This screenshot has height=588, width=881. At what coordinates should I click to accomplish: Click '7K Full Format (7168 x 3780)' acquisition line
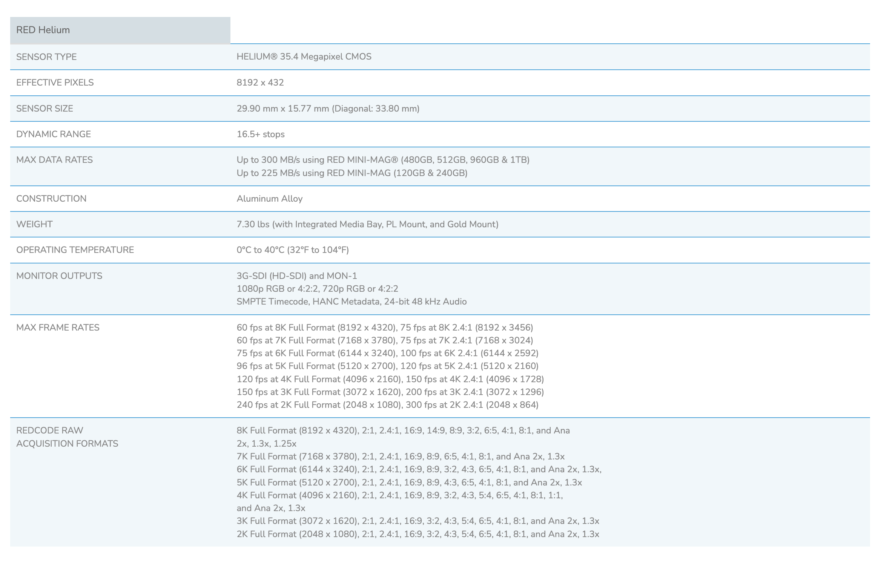tap(401, 456)
